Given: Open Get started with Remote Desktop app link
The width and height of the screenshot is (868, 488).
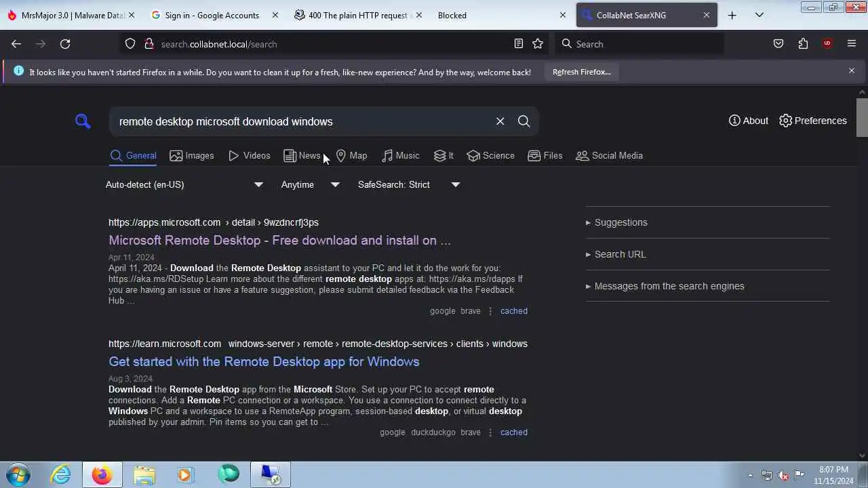Looking at the screenshot, I should click(x=264, y=362).
